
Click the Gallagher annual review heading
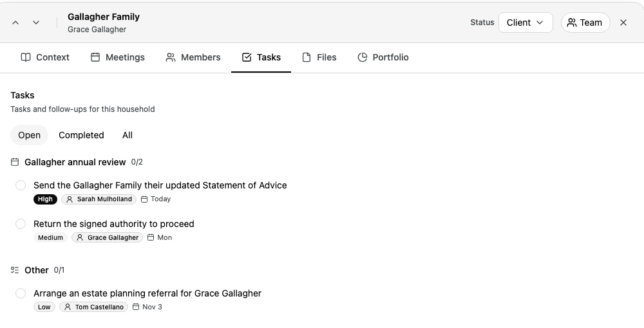click(75, 162)
